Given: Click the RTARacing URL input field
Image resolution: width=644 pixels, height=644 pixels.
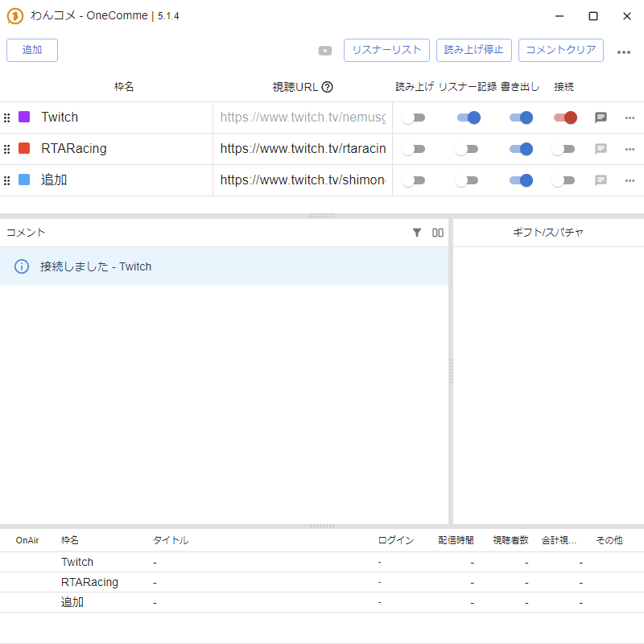Looking at the screenshot, I should (303, 149).
